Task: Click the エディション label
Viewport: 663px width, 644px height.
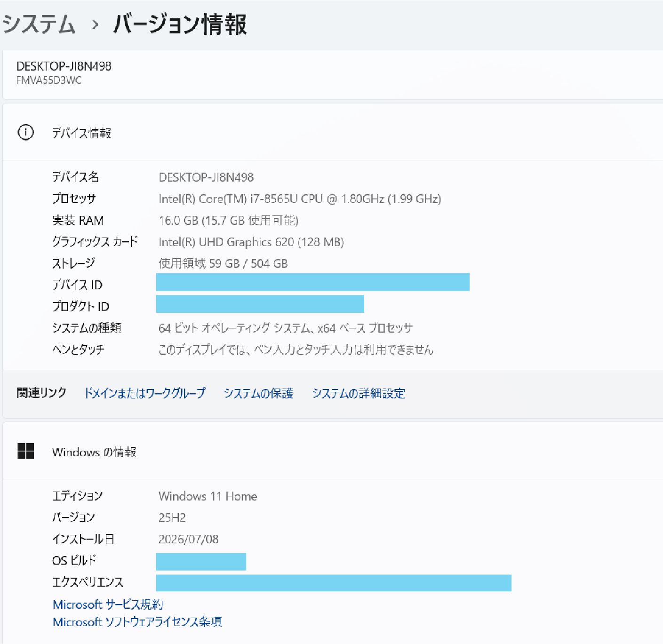Action: [x=77, y=496]
